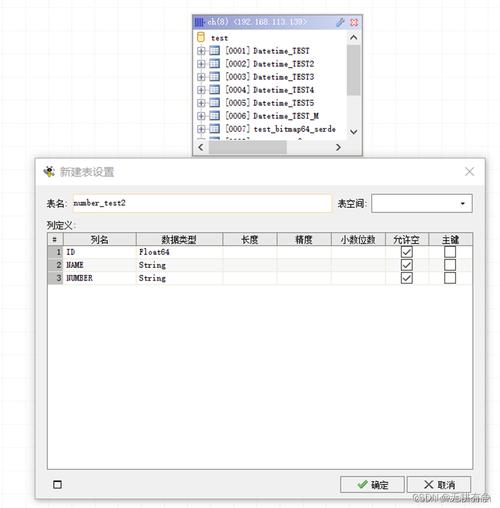Click scroll down arrow in table list
This screenshot has height=508, width=500.
(x=354, y=132)
